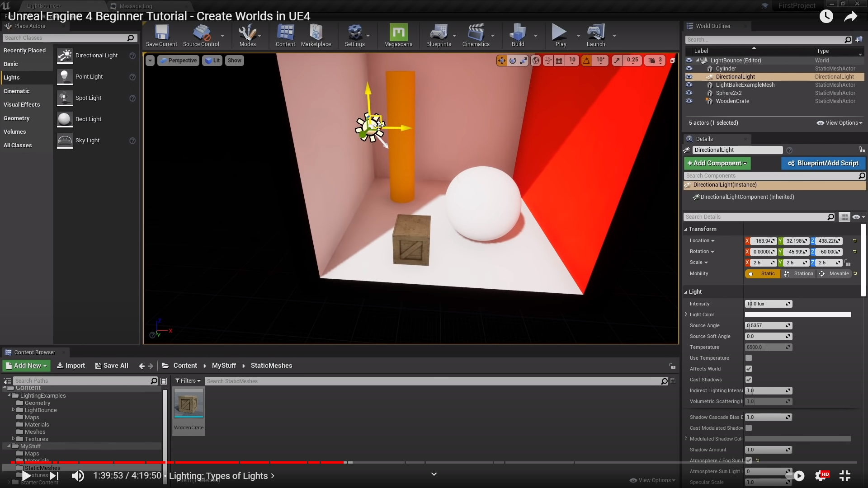The image size is (868, 488).
Task: Open the Megascans toolbar icon
Action: click(x=398, y=35)
